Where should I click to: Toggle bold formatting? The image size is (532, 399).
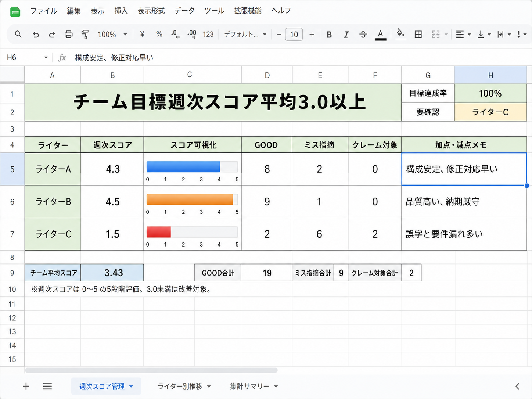329,35
